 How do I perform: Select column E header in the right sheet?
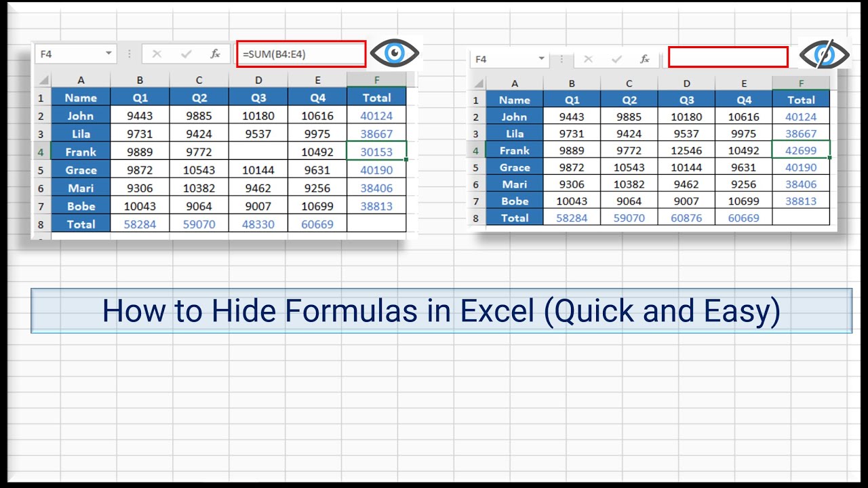(x=744, y=83)
